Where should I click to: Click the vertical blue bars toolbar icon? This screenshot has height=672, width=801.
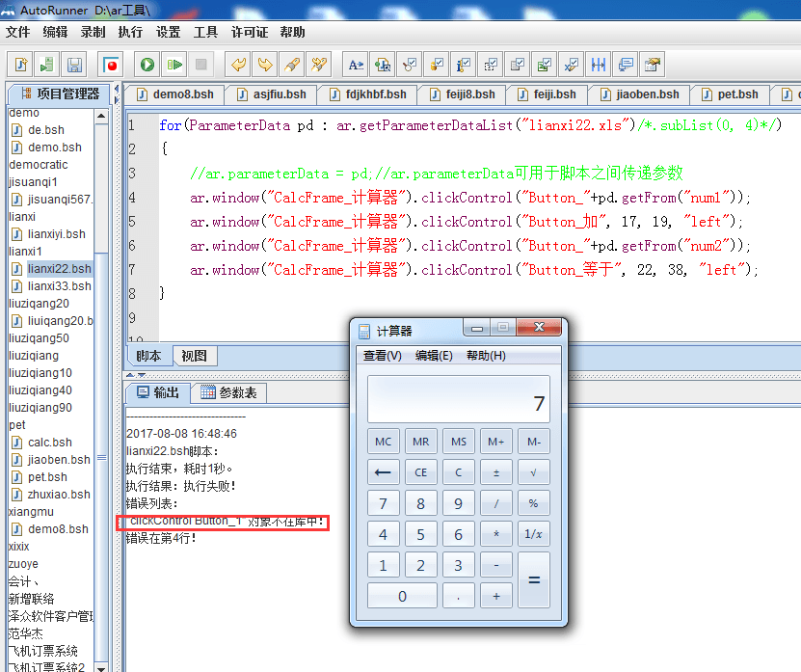pos(599,65)
